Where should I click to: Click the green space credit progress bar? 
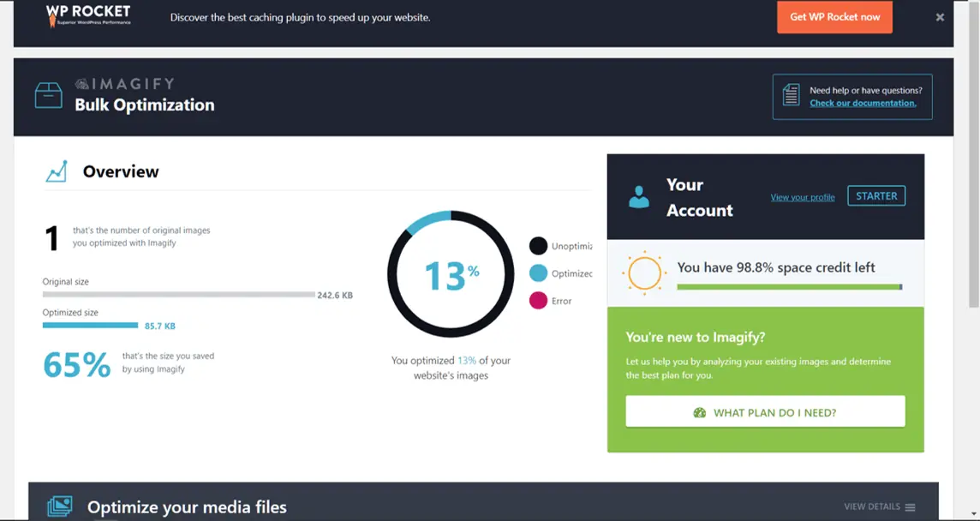pyautogui.click(x=789, y=287)
